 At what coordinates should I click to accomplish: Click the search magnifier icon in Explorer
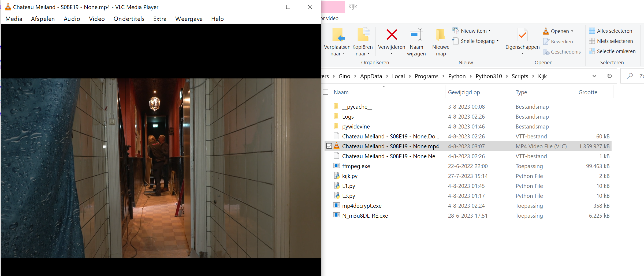click(630, 76)
